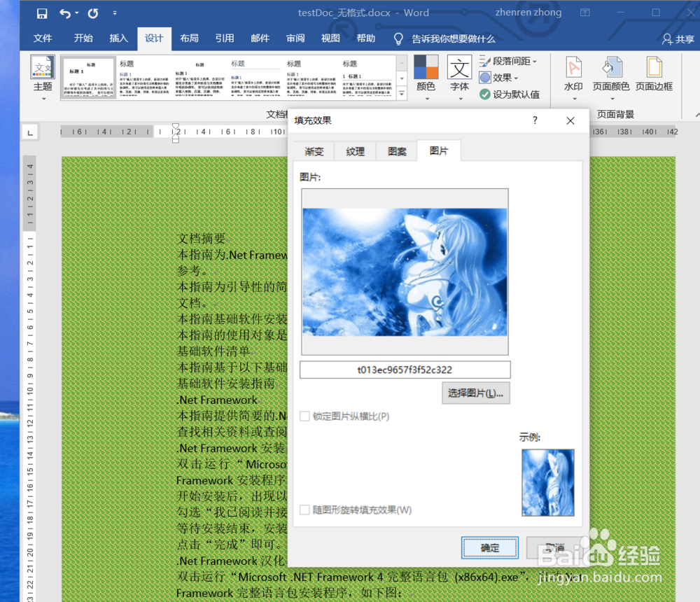The height and width of the screenshot is (602, 700).
Task: Click the blue anime picture preview
Action: (405, 272)
